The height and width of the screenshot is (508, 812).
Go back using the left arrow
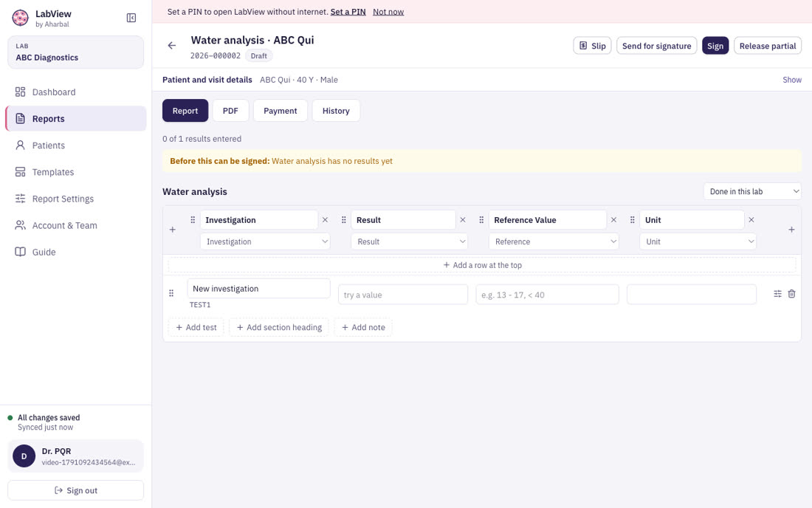pyautogui.click(x=172, y=46)
